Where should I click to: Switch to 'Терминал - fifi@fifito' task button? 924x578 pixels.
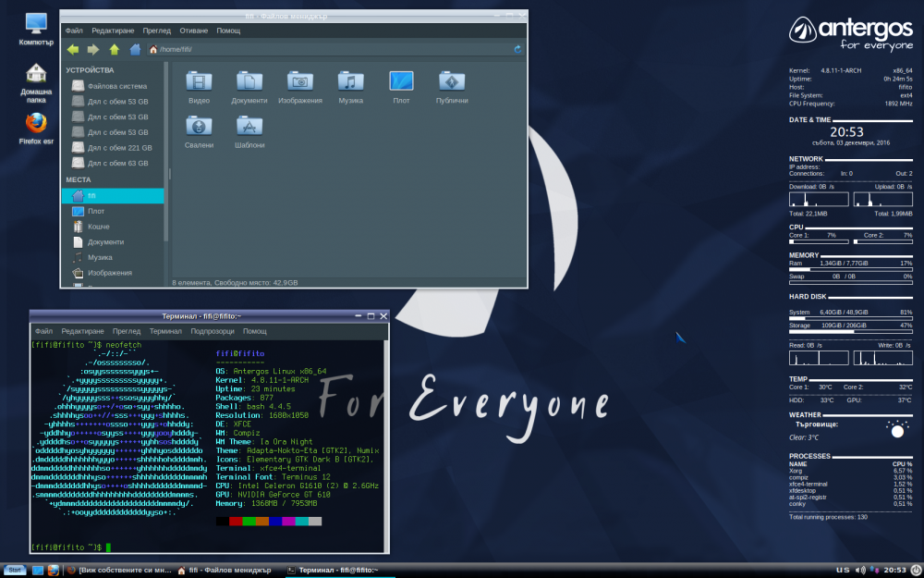[x=339, y=571]
